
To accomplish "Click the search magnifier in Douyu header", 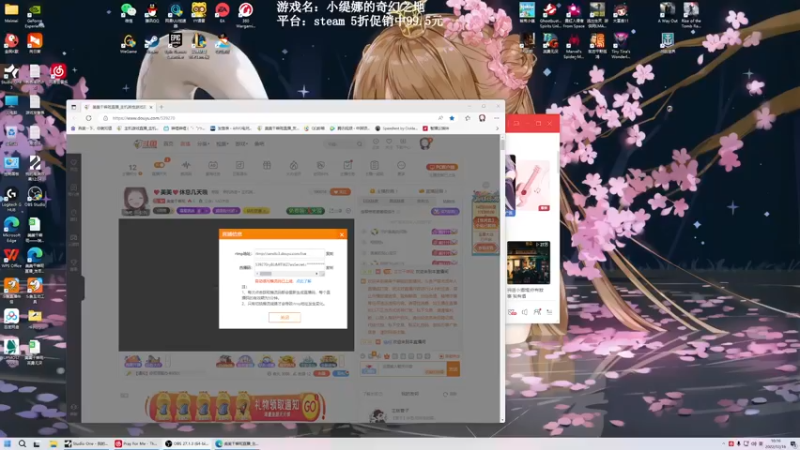I will pyautogui.click(x=360, y=144).
